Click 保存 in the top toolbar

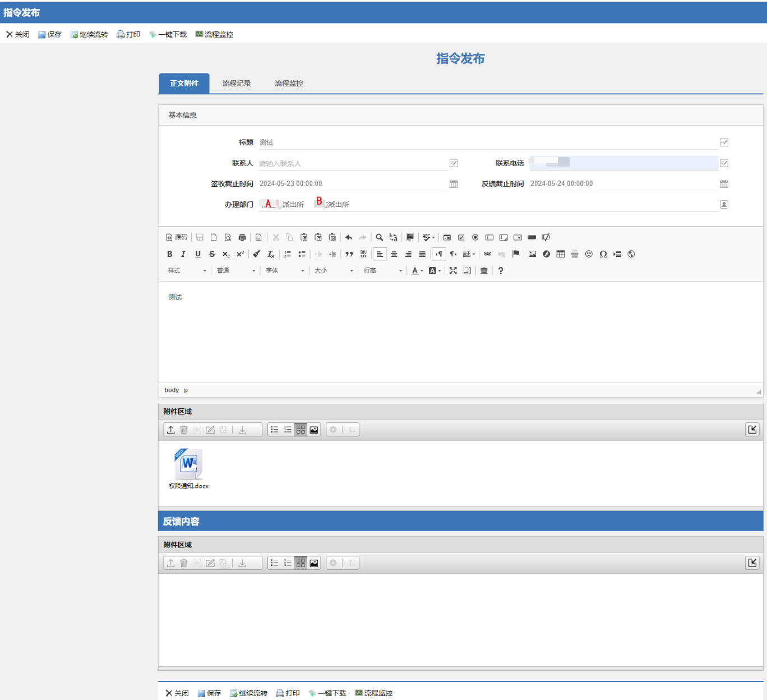click(x=50, y=34)
